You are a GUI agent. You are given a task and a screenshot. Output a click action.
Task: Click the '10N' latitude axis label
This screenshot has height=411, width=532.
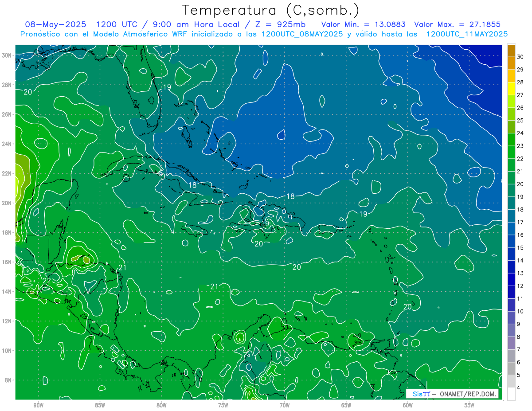7,351
